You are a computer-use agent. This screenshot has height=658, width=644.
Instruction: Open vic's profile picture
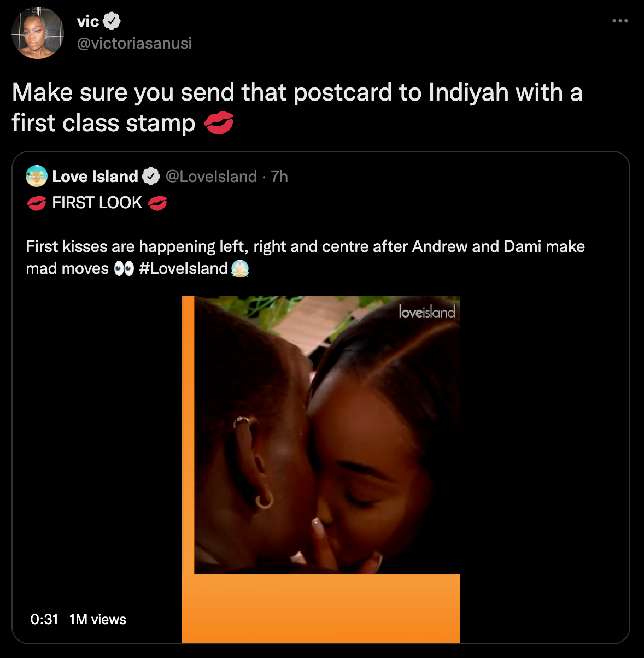click(x=37, y=33)
